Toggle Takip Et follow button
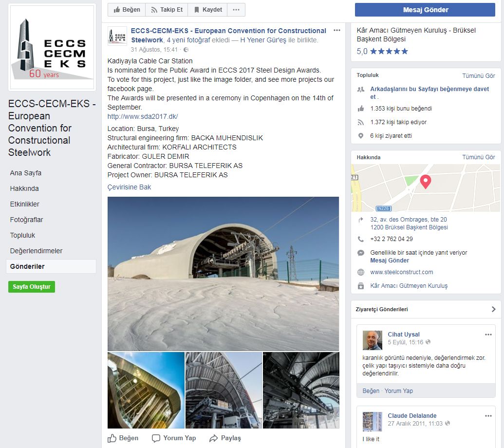This screenshot has height=448, width=504. pos(167,10)
